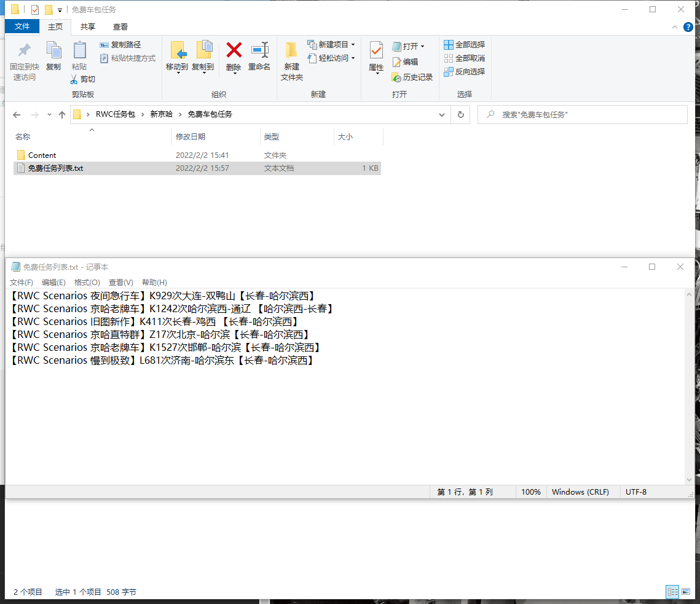This screenshot has height=604, width=700.
Task: Open Notepad's 编辑(E) menu
Action: click(x=53, y=282)
